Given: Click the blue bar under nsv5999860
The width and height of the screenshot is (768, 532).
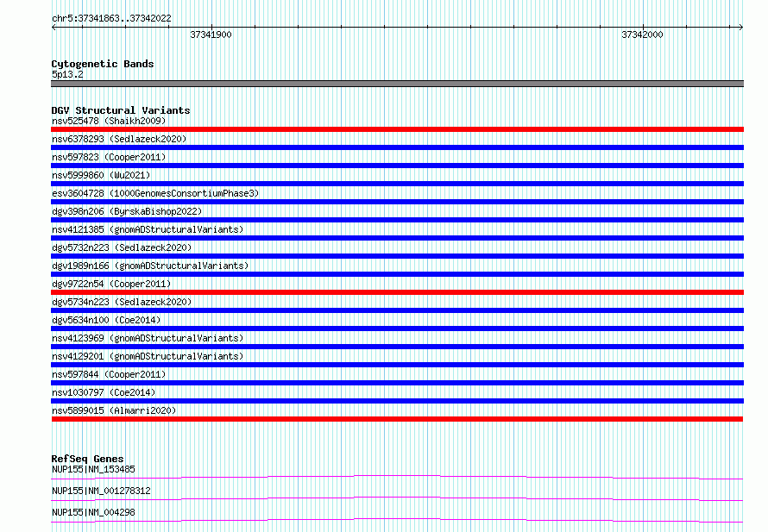Looking at the screenshot, I should [397, 184].
